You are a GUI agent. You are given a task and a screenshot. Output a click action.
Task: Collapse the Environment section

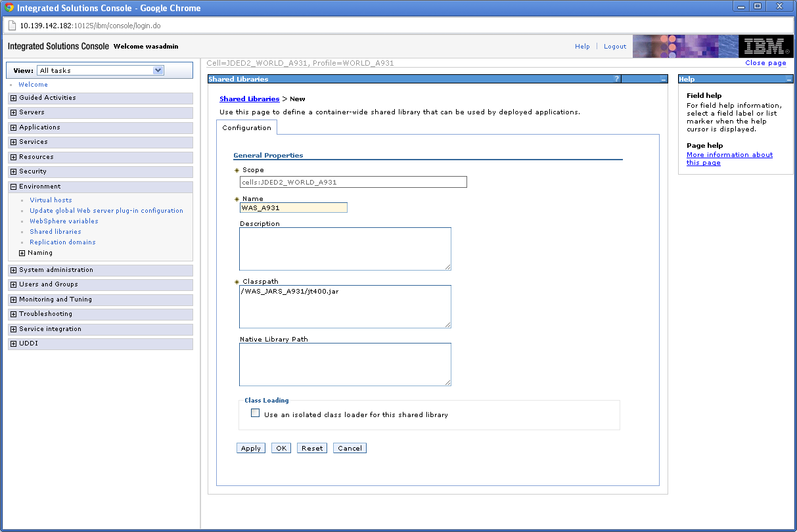[14, 187]
